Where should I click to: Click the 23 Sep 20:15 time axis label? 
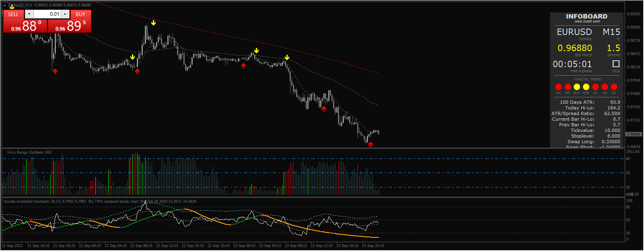pyautogui.click(x=373, y=246)
